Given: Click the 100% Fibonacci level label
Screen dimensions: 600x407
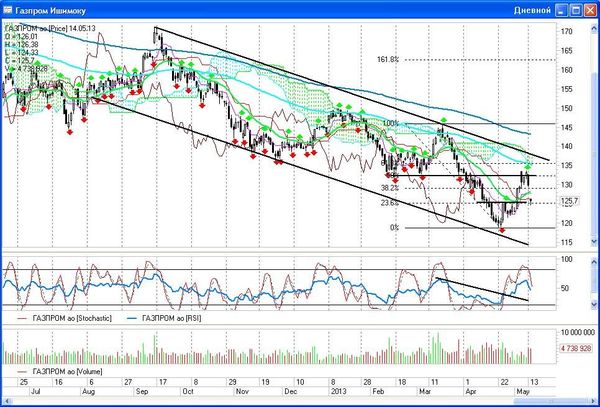Looking at the screenshot, I should coord(390,124).
